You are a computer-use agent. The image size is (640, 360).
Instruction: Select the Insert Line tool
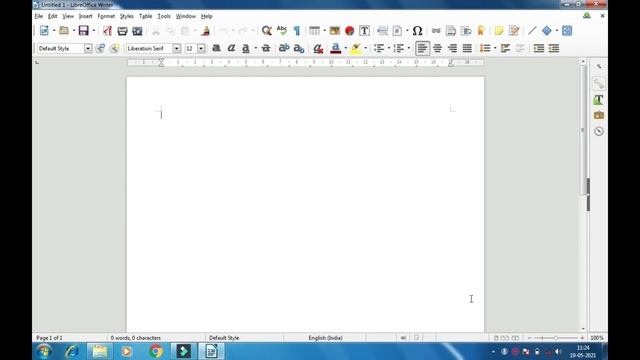coord(532,31)
